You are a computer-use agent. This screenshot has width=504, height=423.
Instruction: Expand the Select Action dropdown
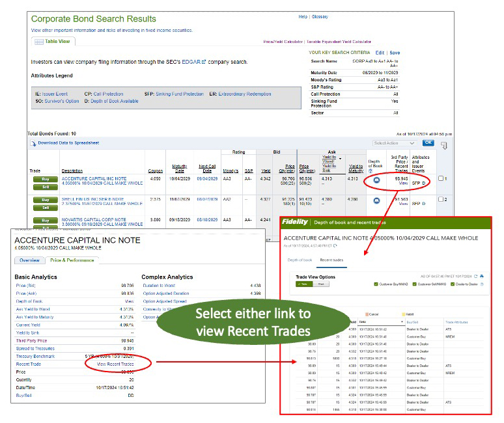click(394, 143)
